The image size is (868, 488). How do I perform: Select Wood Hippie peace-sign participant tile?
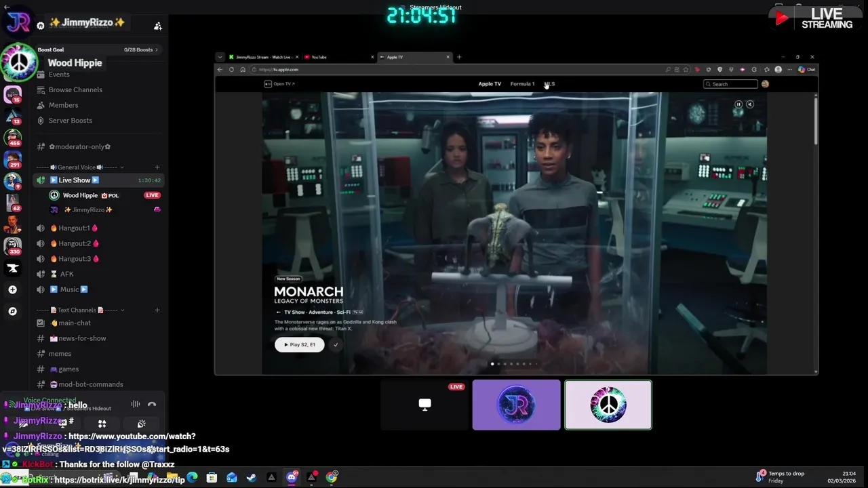click(608, 405)
